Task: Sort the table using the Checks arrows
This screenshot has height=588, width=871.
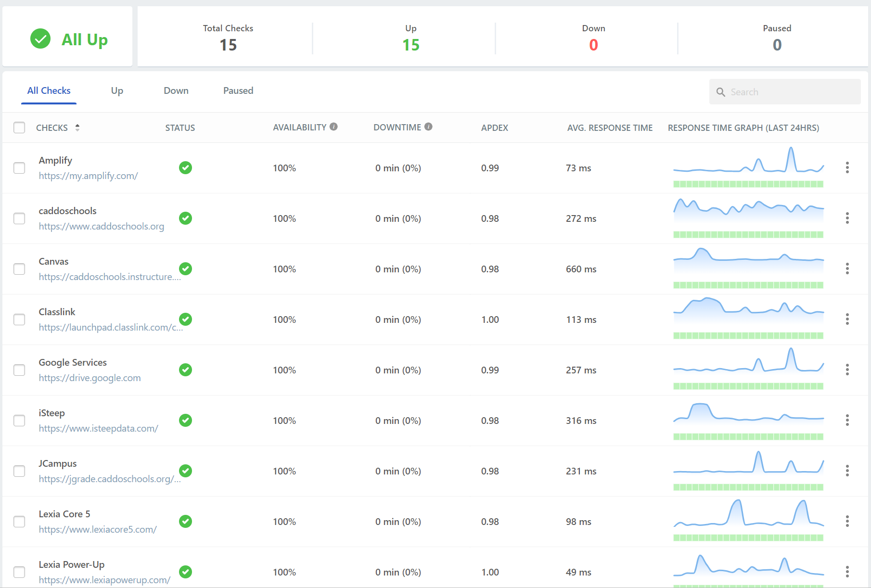Action: coord(77,128)
